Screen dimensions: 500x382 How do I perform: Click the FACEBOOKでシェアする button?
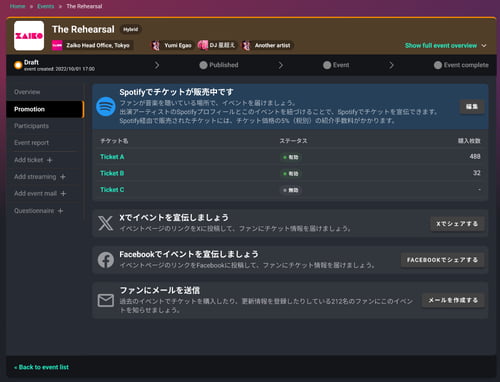coord(442,260)
